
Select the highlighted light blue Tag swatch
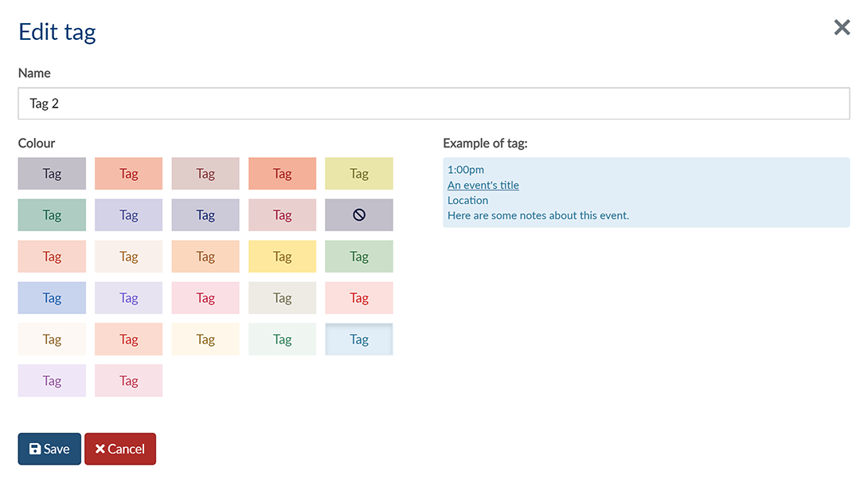point(359,340)
